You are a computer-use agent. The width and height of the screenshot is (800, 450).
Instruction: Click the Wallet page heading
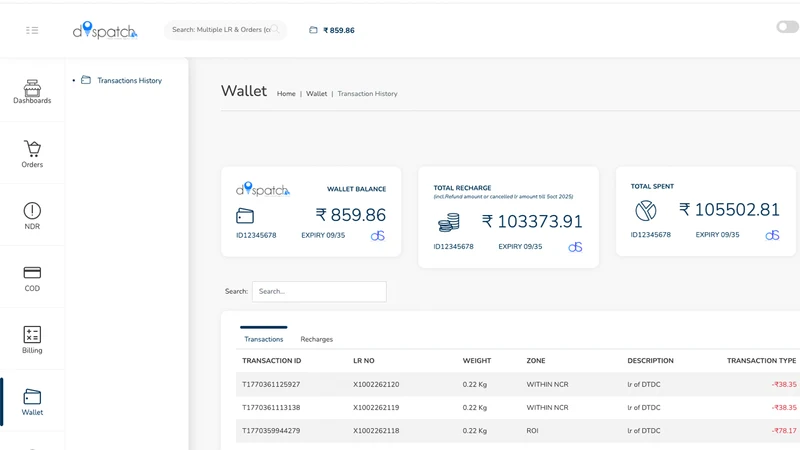pyautogui.click(x=244, y=91)
